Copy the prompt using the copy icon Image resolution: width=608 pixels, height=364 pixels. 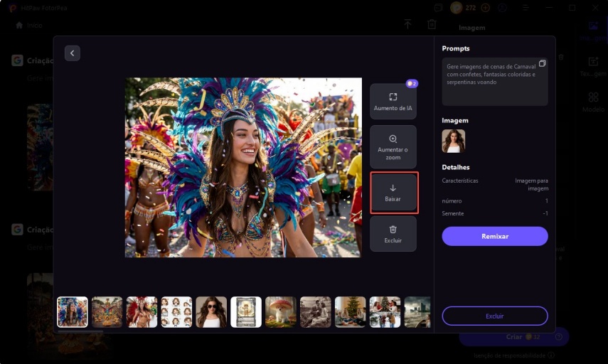pyautogui.click(x=542, y=63)
